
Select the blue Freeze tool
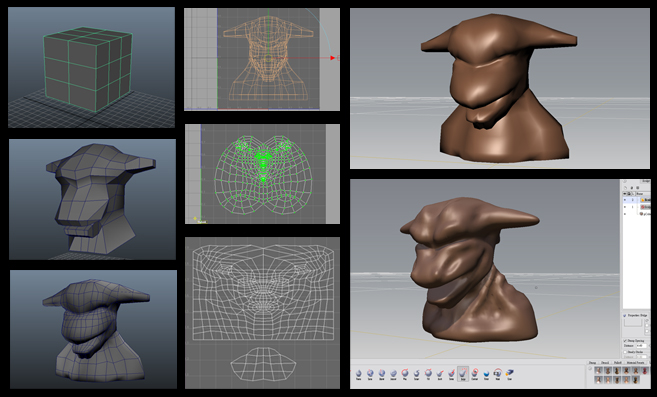[486, 373]
